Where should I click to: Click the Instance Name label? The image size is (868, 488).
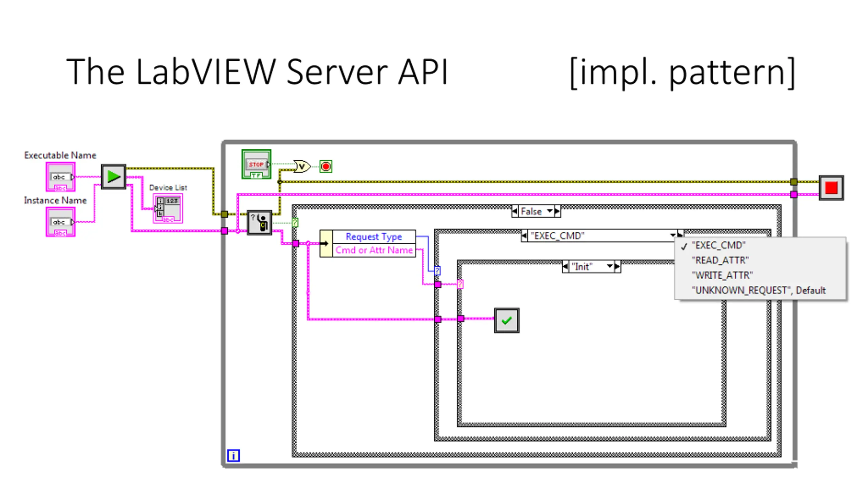55,200
